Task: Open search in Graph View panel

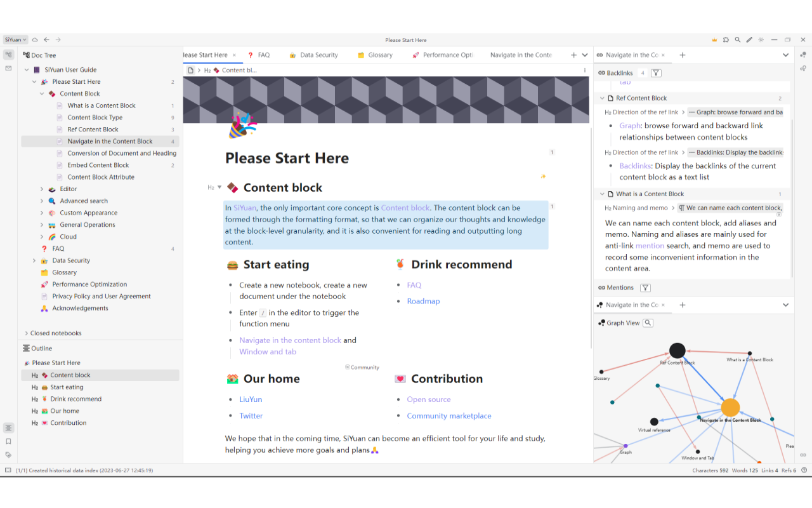Action: 648,323
